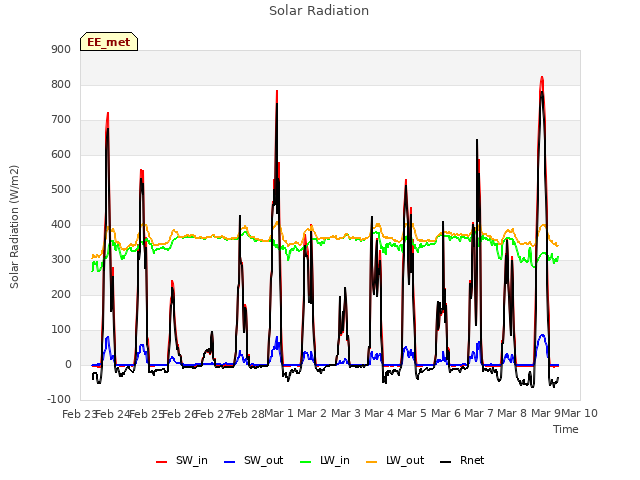Click the Solar Radiation chart title
Screen dimensions: 640x480
coord(319,11)
